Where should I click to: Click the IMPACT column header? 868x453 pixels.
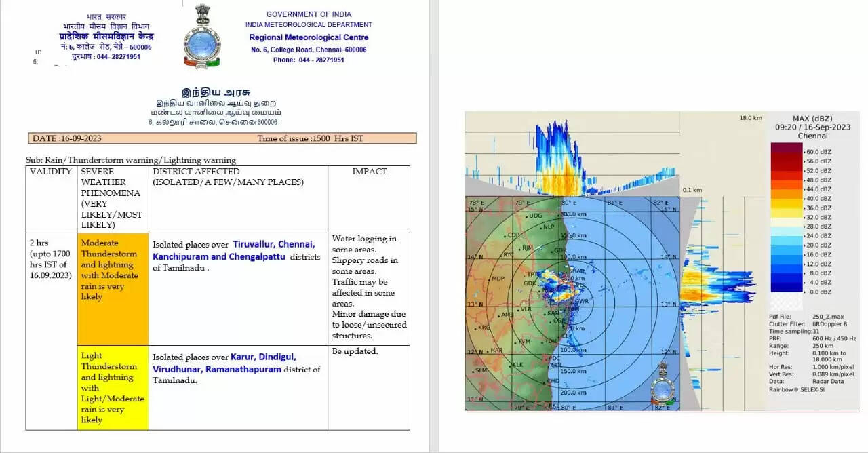369,172
